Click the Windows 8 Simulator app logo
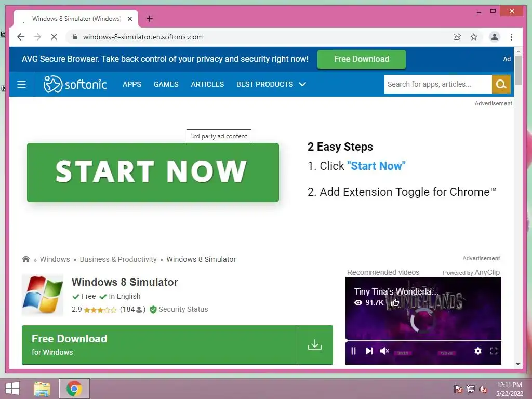 [x=43, y=295]
